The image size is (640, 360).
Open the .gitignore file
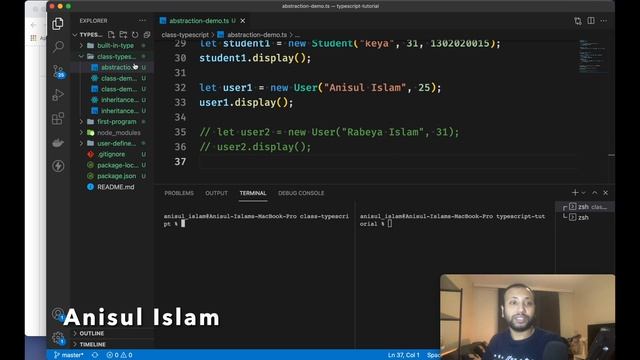coord(112,154)
